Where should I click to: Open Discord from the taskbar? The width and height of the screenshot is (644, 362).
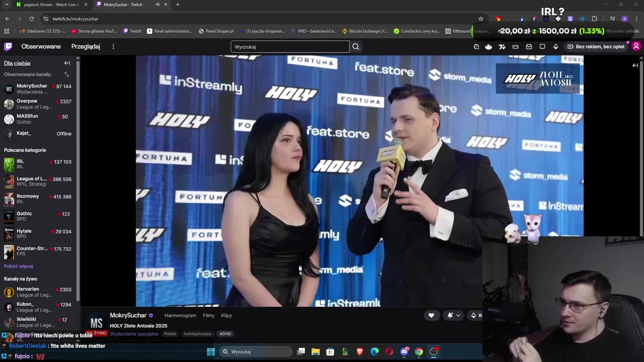coord(404,351)
